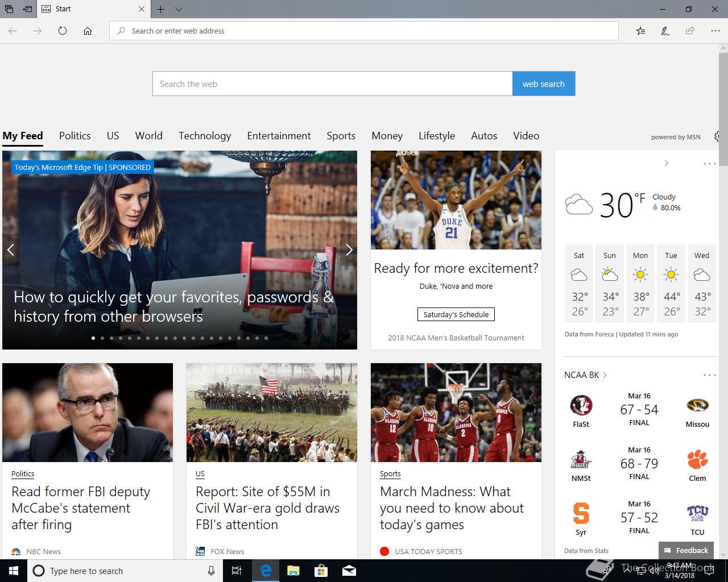Viewport: 728px width, 582px height.
Task: Open the March Madness article headline
Action: [452, 508]
